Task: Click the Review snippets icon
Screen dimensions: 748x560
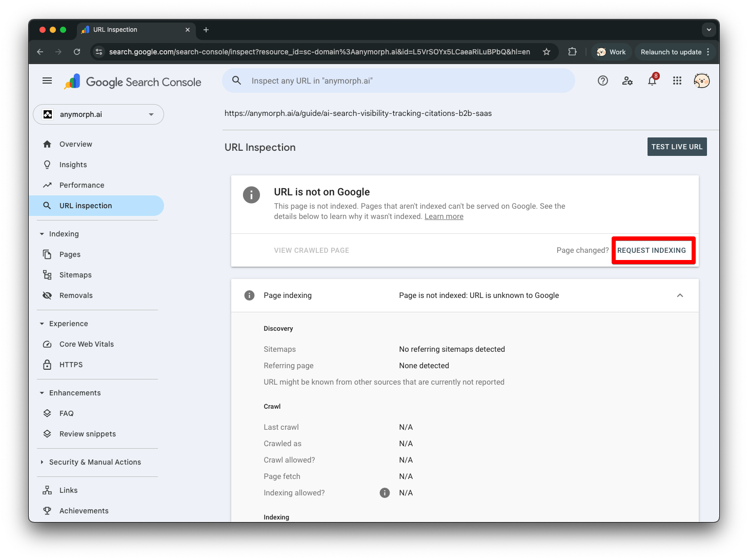Action: click(x=47, y=433)
